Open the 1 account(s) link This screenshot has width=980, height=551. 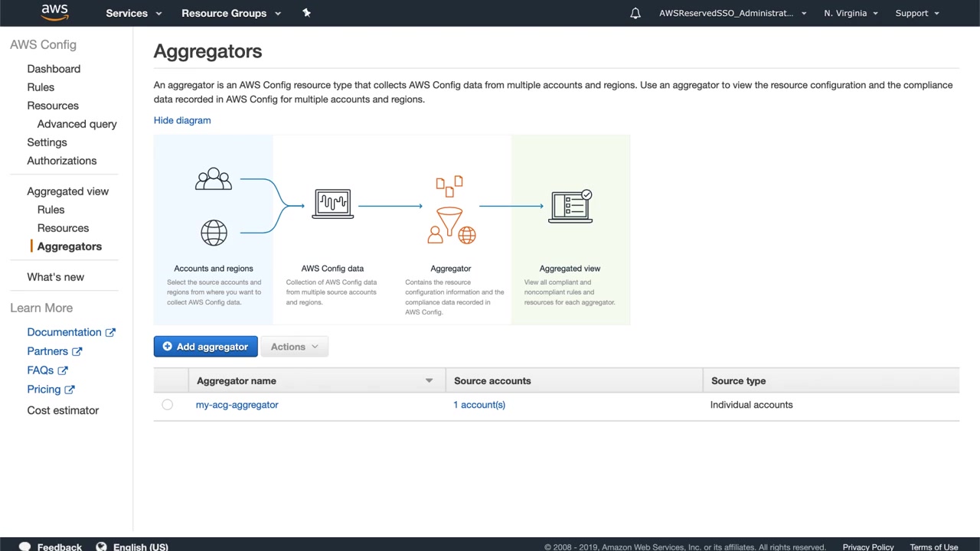coord(479,405)
